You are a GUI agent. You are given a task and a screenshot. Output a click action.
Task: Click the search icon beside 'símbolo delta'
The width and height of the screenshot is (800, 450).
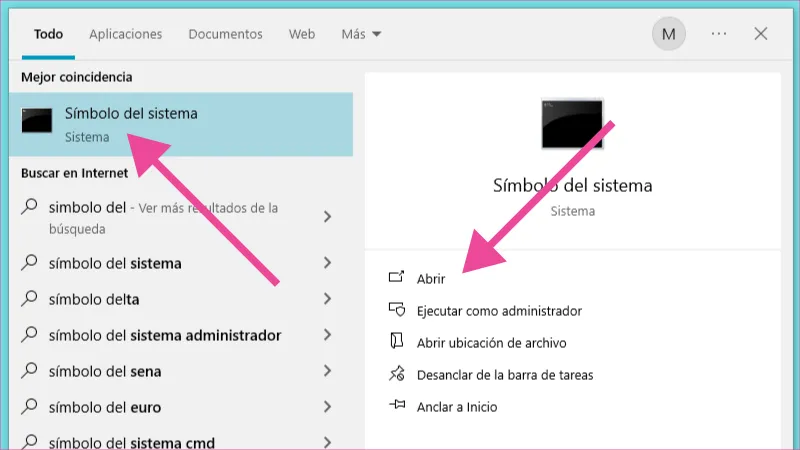pyautogui.click(x=29, y=298)
